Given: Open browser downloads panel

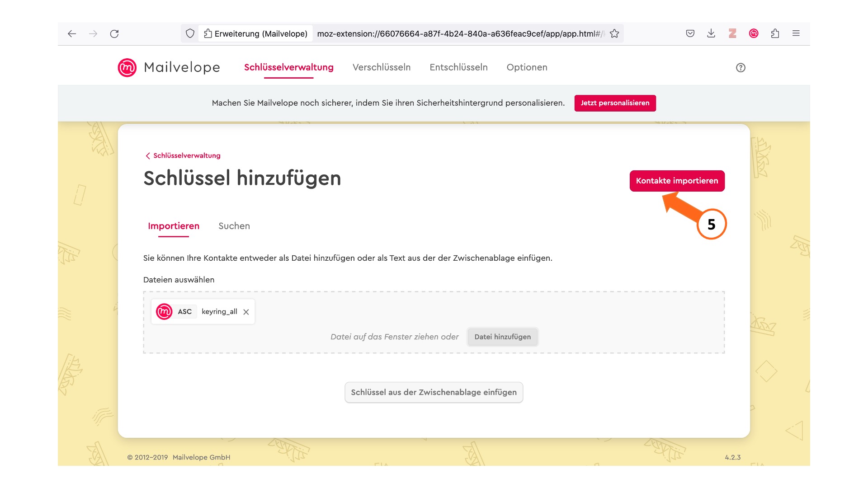Looking at the screenshot, I should click(x=711, y=33).
